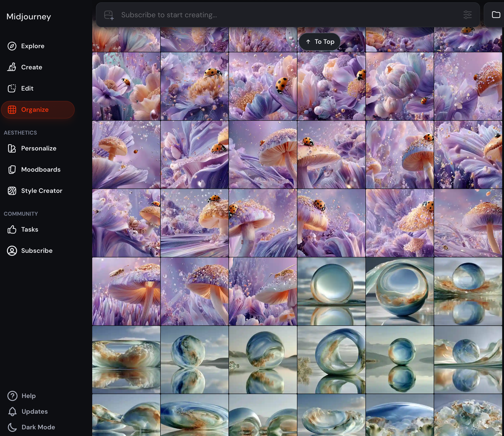504x436 pixels.
Task: Click the 'Subscribe to start creating' prompt field
Action: click(288, 15)
